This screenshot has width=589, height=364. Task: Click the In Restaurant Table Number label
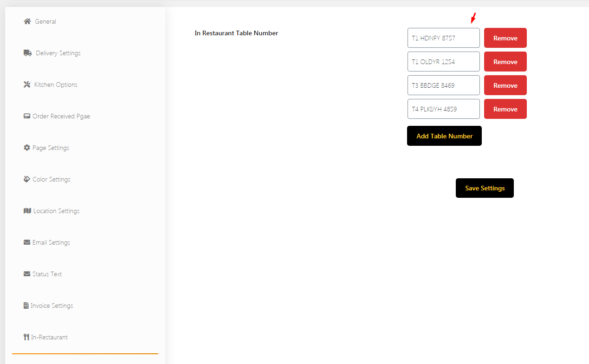coord(236,33)
